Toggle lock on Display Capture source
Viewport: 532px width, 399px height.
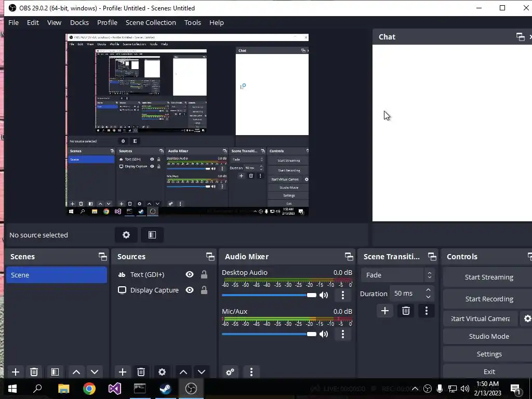pos(204,290)
